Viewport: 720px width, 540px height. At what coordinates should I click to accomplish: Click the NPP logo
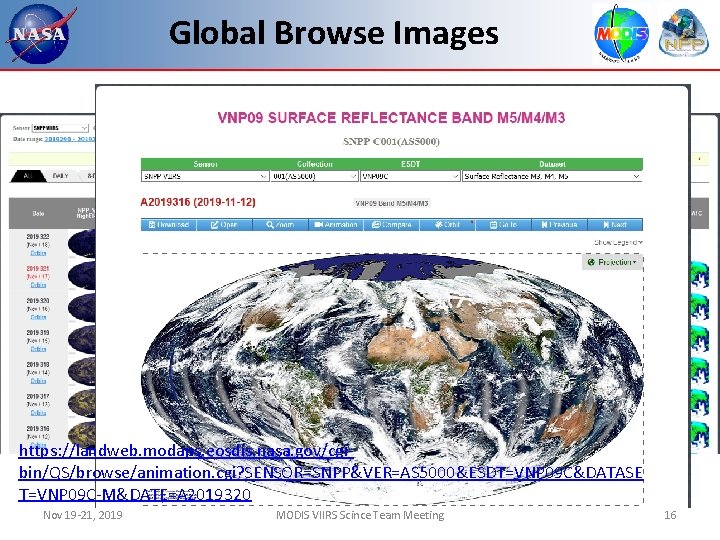[682, 34]
